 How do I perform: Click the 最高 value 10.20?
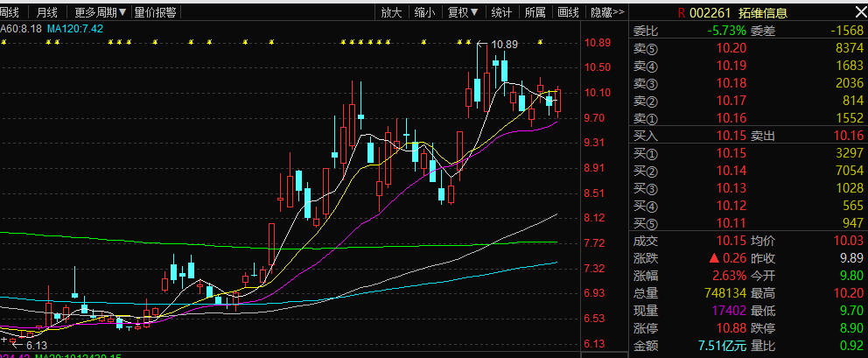click(x=849, y=292)
